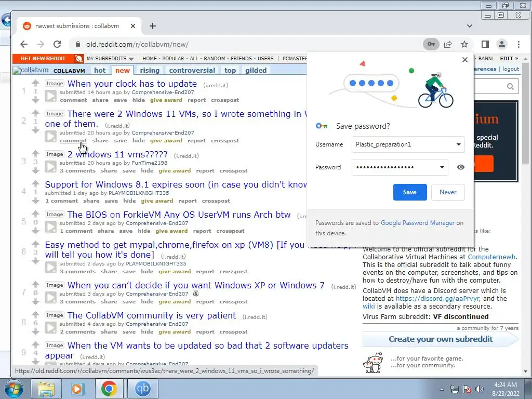Expand the MY SUBREDDITS dropdown
The width and height of the screenshot is (532, 399).
110,58
